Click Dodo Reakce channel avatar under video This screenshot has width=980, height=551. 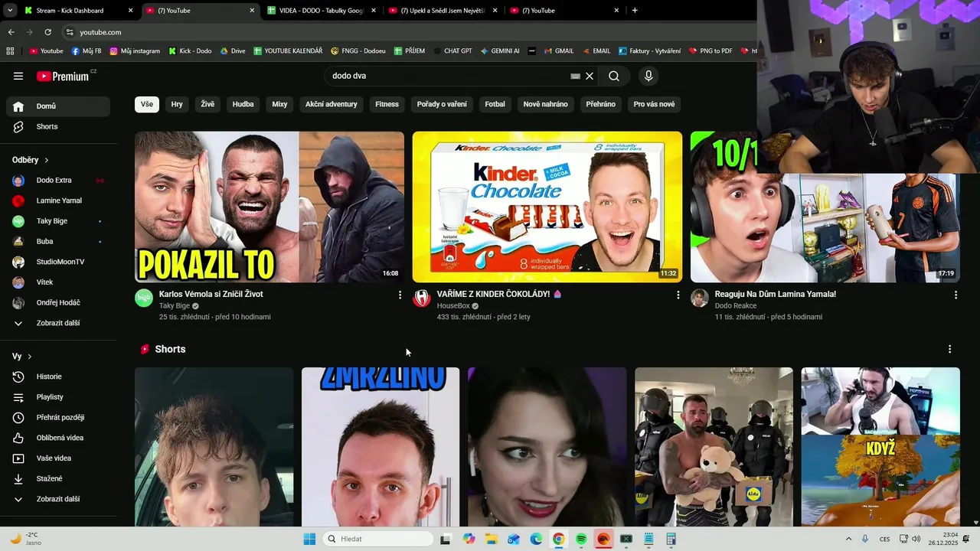(x=700, y=298)
